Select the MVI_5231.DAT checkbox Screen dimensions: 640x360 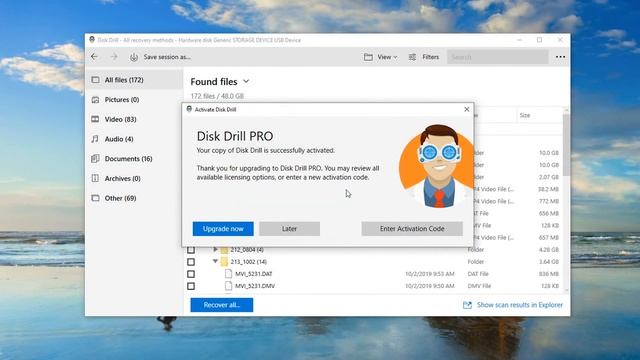191,274
